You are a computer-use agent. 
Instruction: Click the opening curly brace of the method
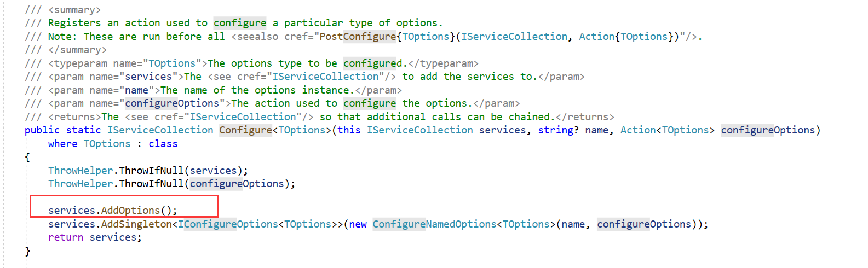pyautogui.click(x=27, y=157)
